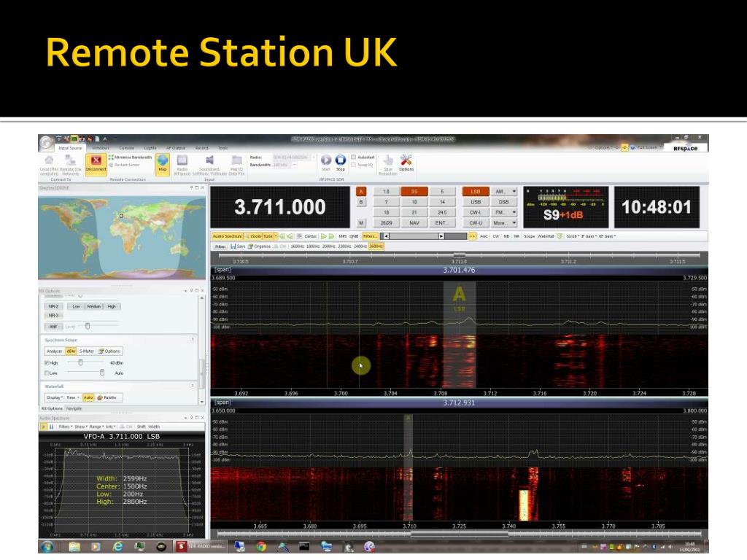Viewport: 747px width, 560px height.
Task: Open the AM mode dropdown
Action: pyautogui.click(x=504, y=192)
